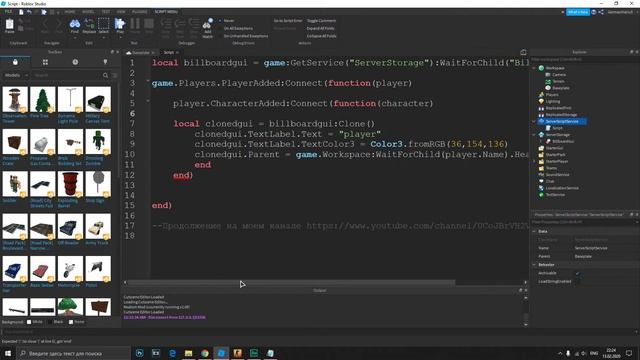Screen dimensions: 640x360
Task: Open the dropdown arrow under Play
Action: pyautogui.click(x=120, y=37)
